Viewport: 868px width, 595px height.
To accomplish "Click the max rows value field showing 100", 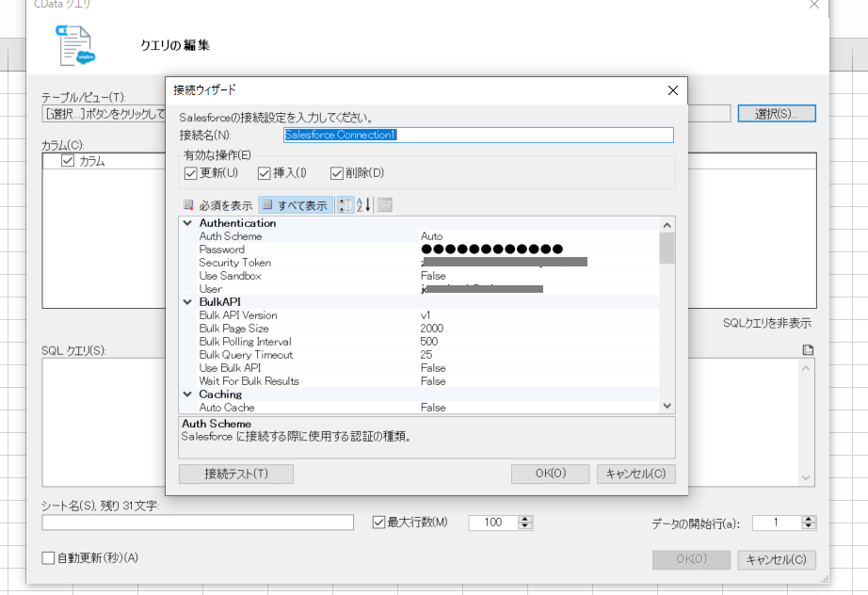I will pyautogui.click(x=493, y=523).
